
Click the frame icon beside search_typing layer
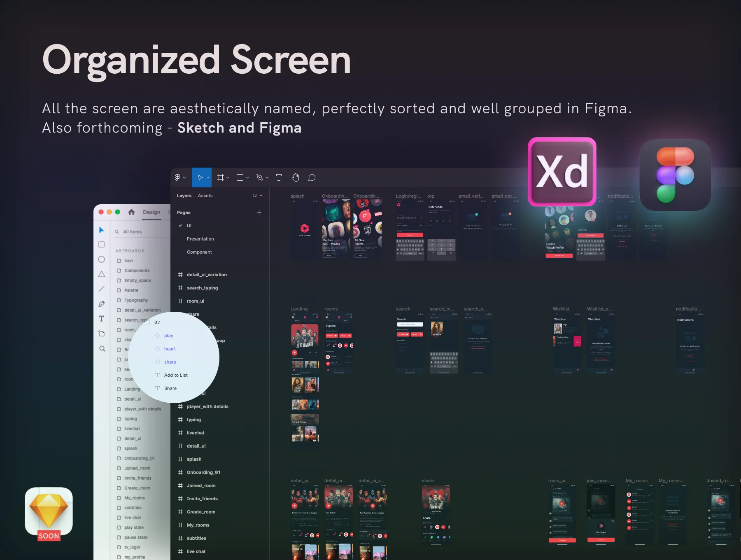pyautogui.click(x=180, y=288)
